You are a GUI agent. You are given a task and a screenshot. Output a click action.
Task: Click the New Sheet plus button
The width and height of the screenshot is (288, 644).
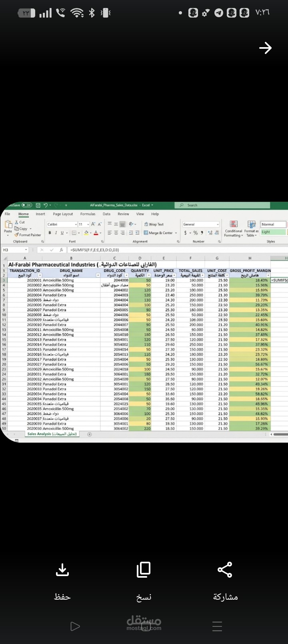tap(90, 434)
